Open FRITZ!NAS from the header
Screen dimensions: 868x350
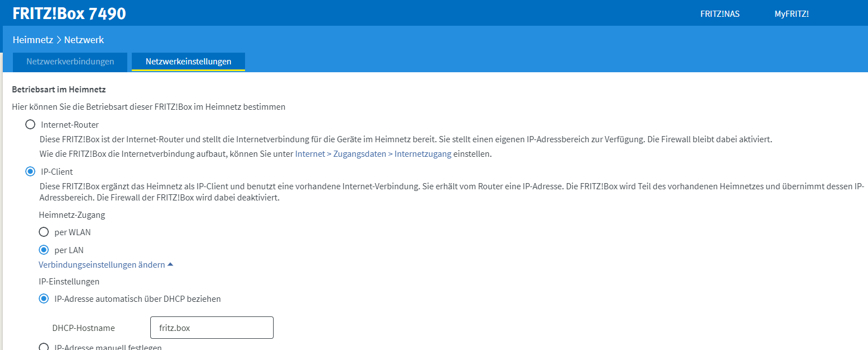tap(720, 14)
